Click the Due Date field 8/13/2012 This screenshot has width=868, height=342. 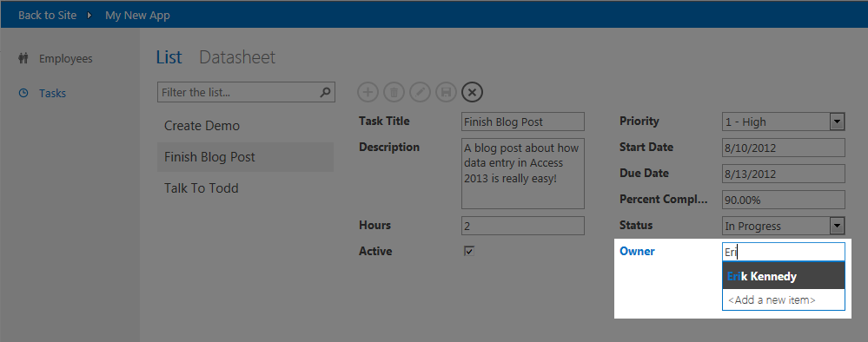pos(784,174)
